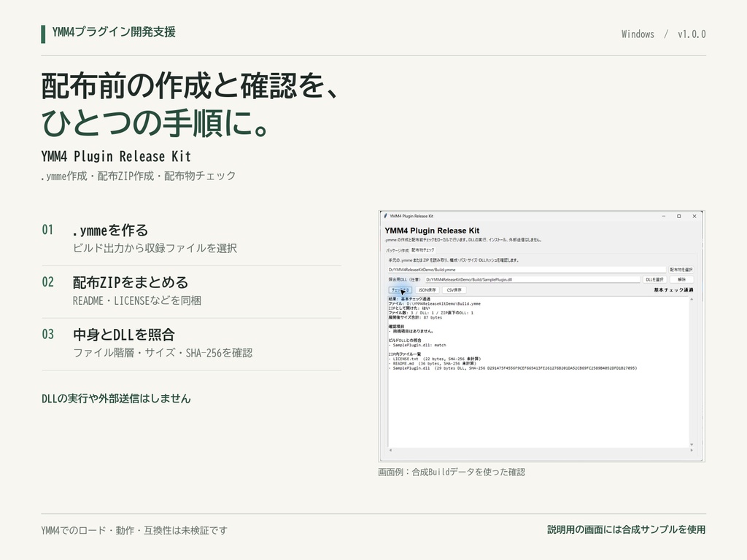Select the 配布物チェック tab

tap(423, 249)
